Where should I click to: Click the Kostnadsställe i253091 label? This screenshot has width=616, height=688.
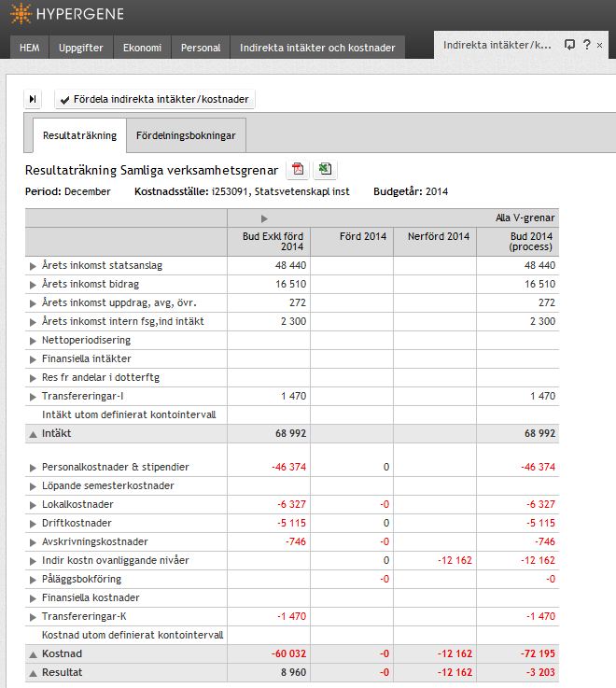pyautogui.click(x=242, y=191)
